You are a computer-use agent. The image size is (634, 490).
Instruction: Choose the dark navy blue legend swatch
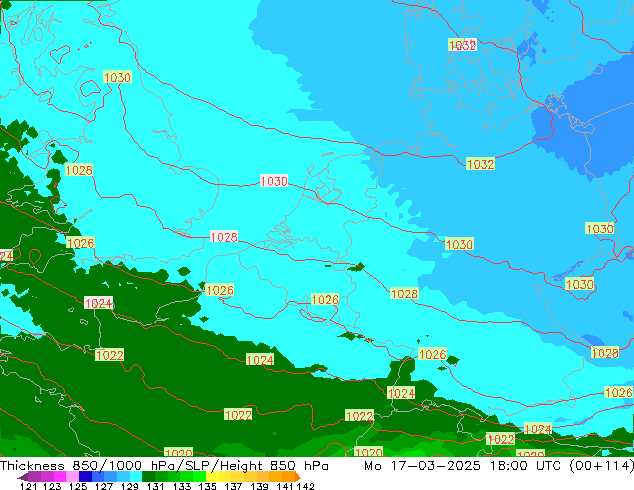(85, 476)
